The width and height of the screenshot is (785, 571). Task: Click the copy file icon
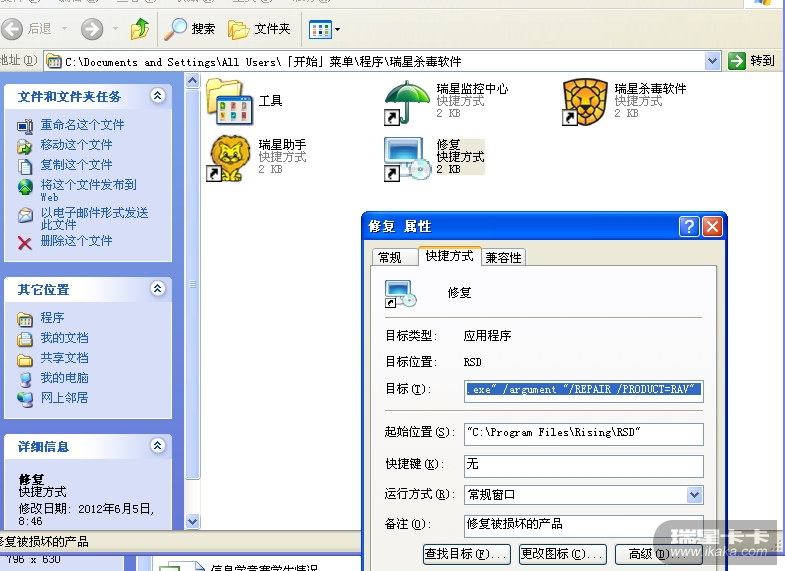(x=25, y=166)
